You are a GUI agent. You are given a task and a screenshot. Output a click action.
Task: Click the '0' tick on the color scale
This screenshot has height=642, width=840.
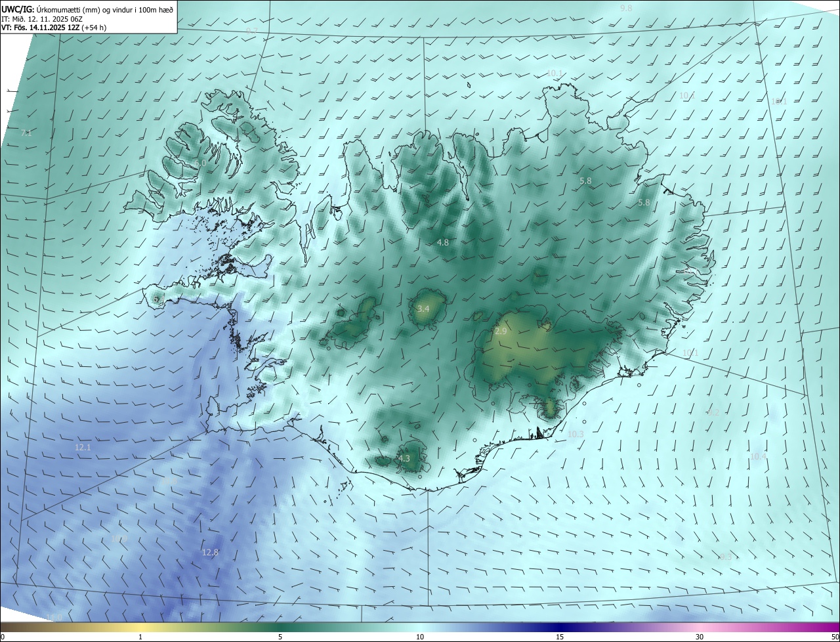[x=3, y=637]
